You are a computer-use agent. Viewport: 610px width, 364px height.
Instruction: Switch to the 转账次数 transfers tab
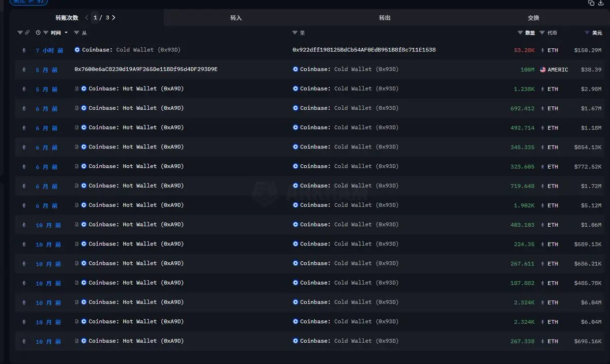point(67,18)
